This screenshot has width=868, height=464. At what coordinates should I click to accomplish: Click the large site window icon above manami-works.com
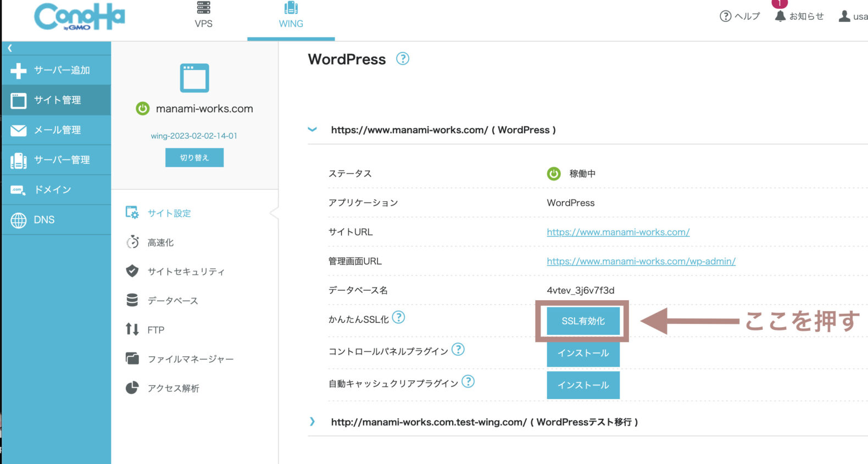coord(194,78)
